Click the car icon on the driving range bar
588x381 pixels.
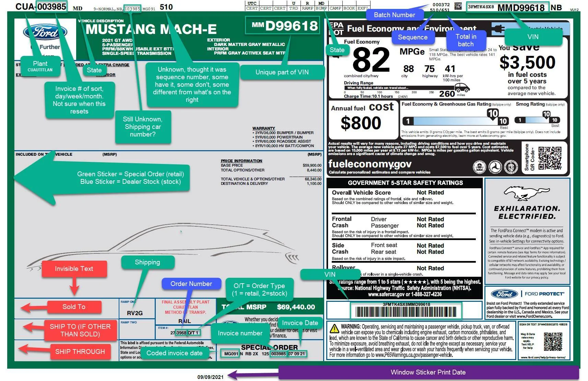tap(462, 87)
